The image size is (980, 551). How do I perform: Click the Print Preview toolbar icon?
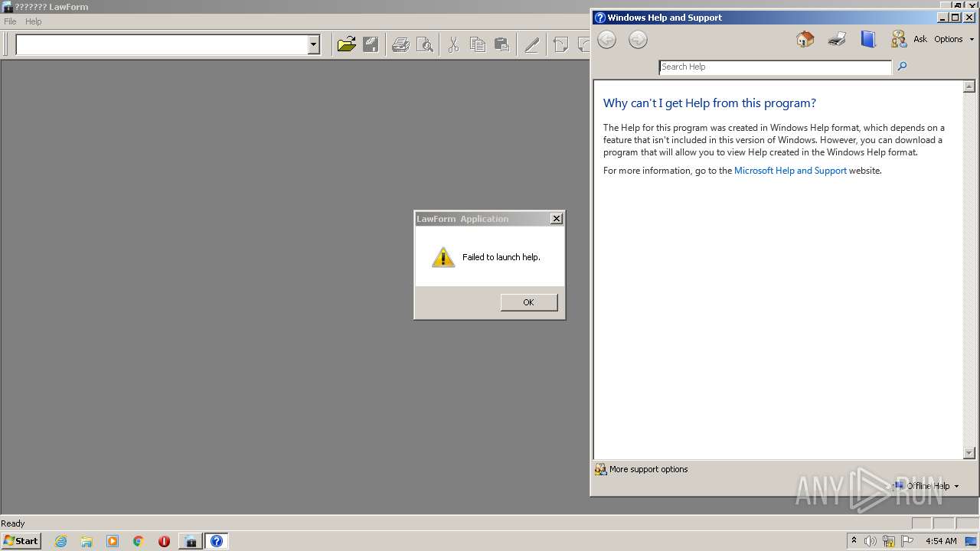click(x=424, y=44)
